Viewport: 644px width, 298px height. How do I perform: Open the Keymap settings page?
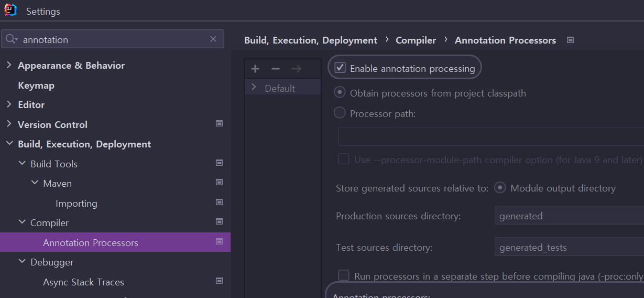coord(36,85)
